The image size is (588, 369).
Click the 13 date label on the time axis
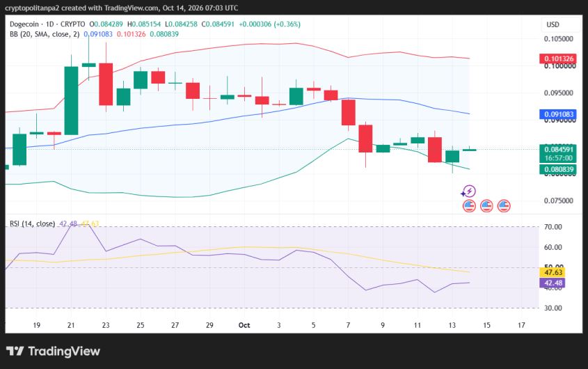[452, 325]
